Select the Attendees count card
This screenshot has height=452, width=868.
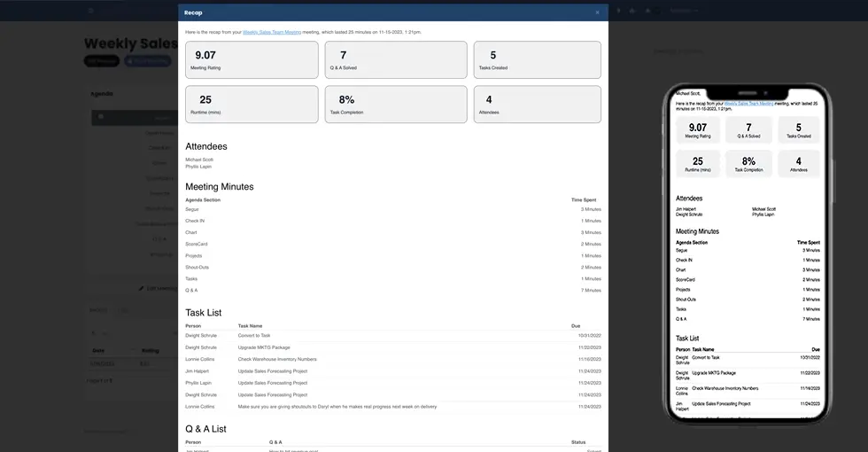(x=537, y=104)
